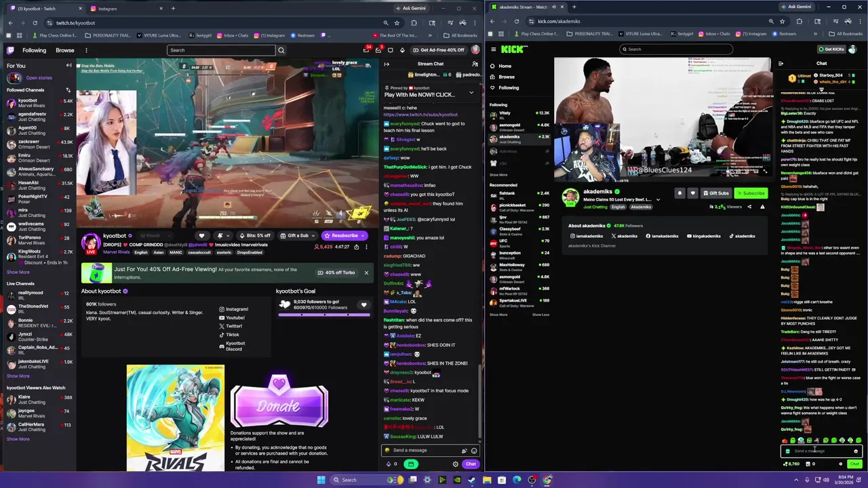Open zackrawrr channel in Twitch sidebar
868x488 pixels.
[39, 144]
